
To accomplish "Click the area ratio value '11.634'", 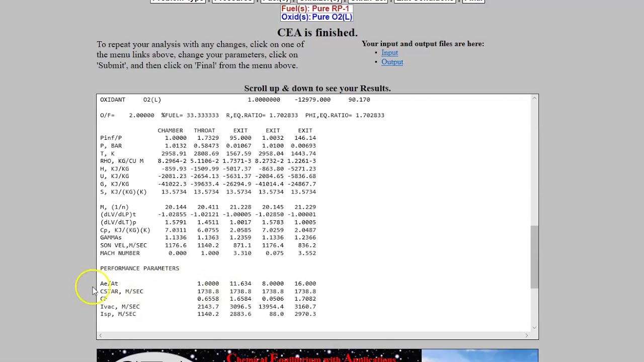I will pyautogui.click(x=240, y=284).
